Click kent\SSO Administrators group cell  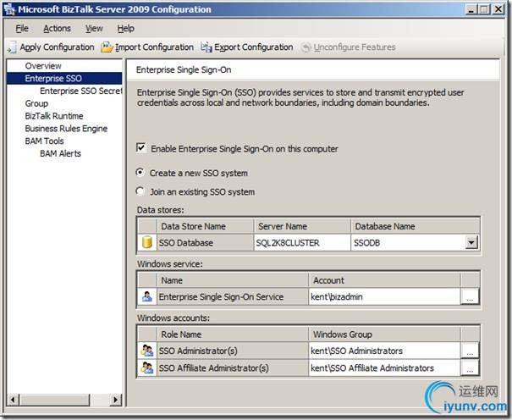tap(384, 351)
